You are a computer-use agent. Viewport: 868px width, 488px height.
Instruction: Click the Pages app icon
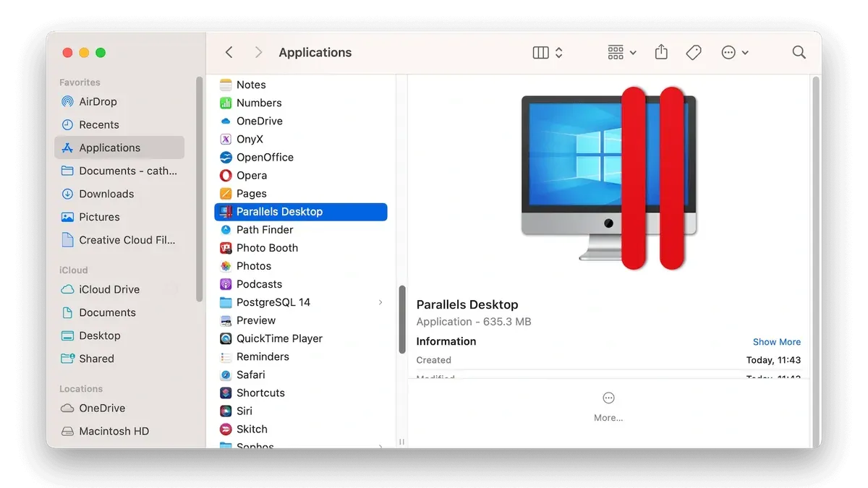tap(226, 193)
